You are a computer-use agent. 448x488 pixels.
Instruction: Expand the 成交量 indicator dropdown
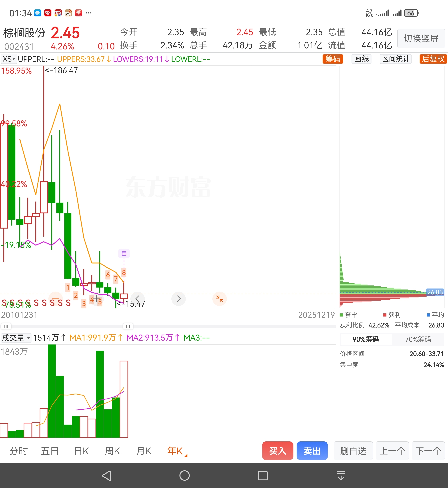pos(16,338)
